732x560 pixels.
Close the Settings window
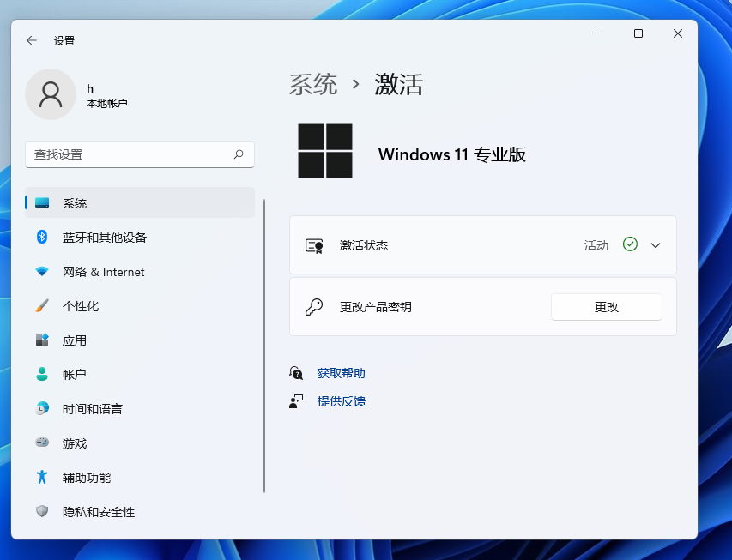pyautogui.click(x=678, y=33)
